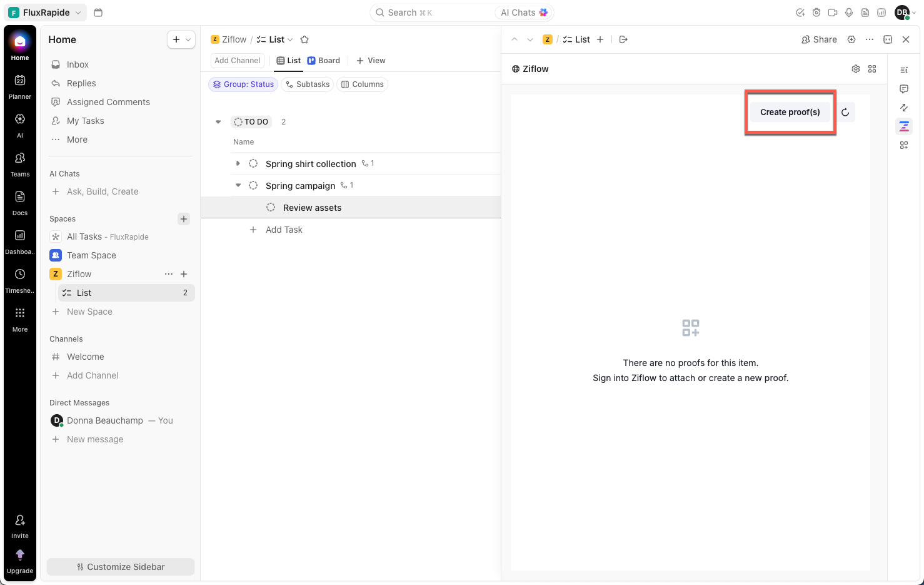Open AI Chats button in search bar
Image resolution: width=924 pixels, height=585 pixels.
[x=524, y=13]
